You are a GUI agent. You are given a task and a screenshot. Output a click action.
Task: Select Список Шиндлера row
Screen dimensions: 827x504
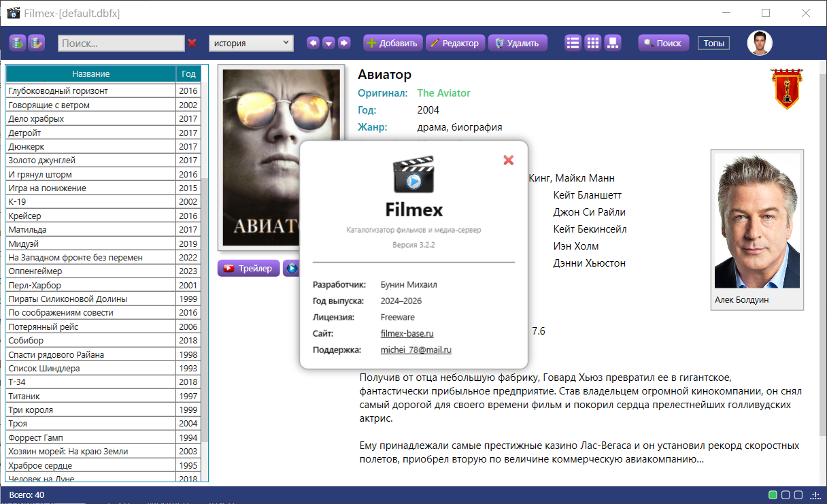coord(103,369)
